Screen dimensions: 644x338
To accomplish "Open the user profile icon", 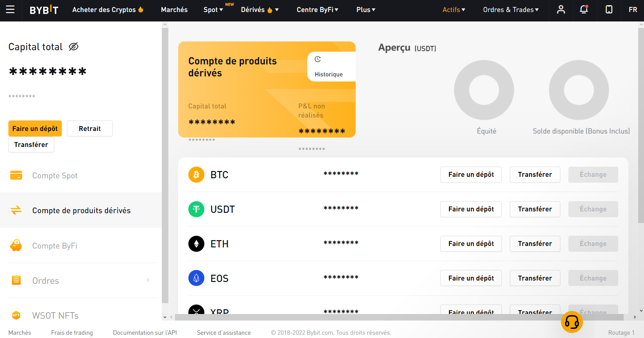I will (x=561, y=9).
